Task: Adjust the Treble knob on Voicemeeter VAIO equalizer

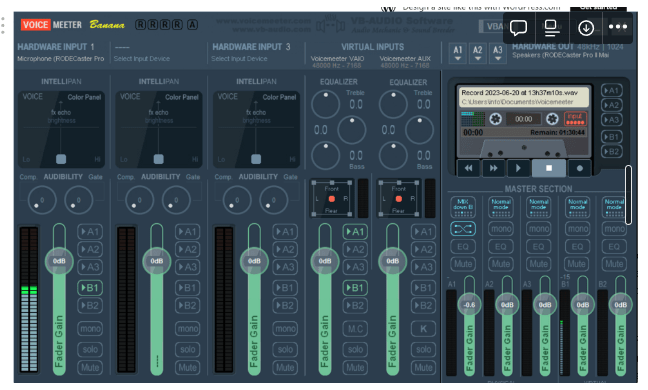Action: point(325,104)
